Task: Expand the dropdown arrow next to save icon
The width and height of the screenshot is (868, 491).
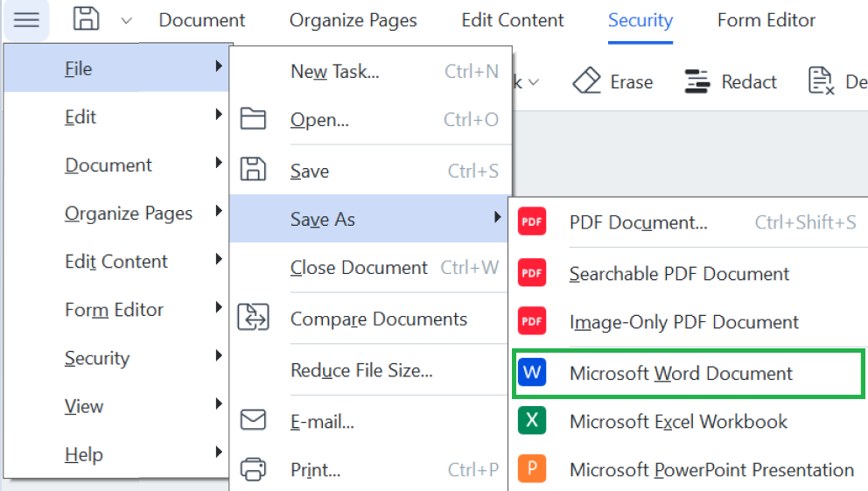Action: [126, 21]
